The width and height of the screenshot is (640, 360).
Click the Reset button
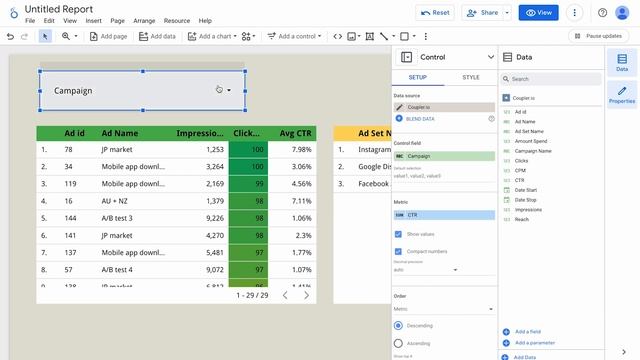tap(435, 13)
